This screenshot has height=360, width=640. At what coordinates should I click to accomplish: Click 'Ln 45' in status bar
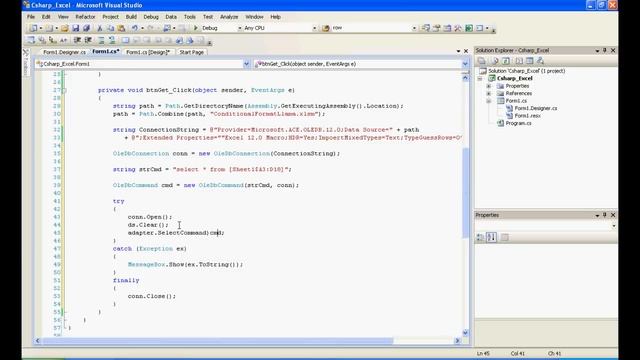point(483,353)
